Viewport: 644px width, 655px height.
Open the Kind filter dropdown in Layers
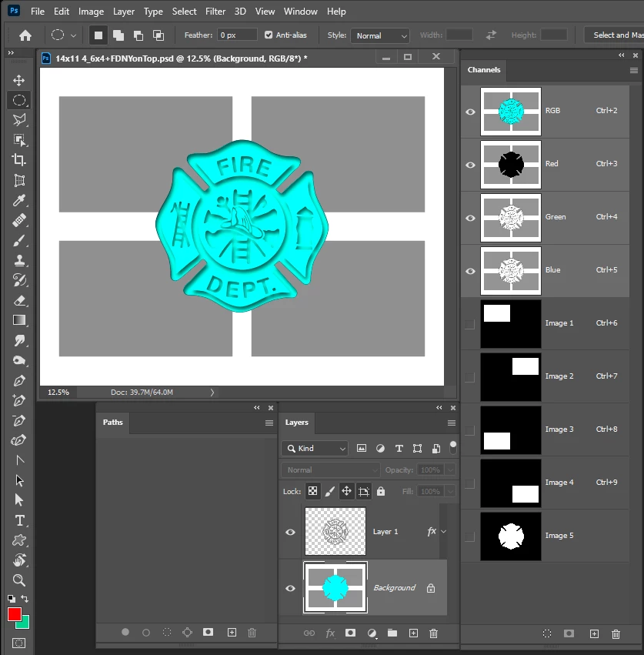(315, 448)
